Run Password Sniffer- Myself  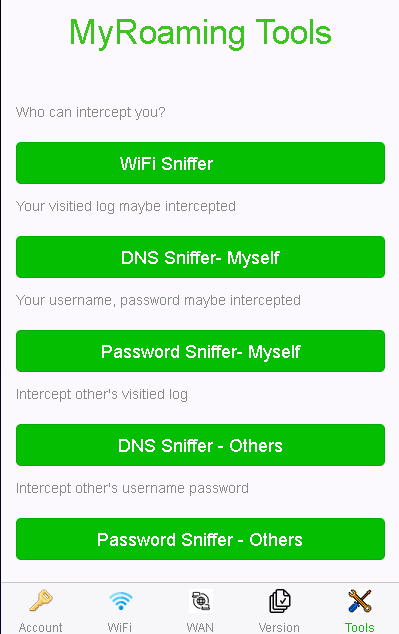click(x=200, y=351)
